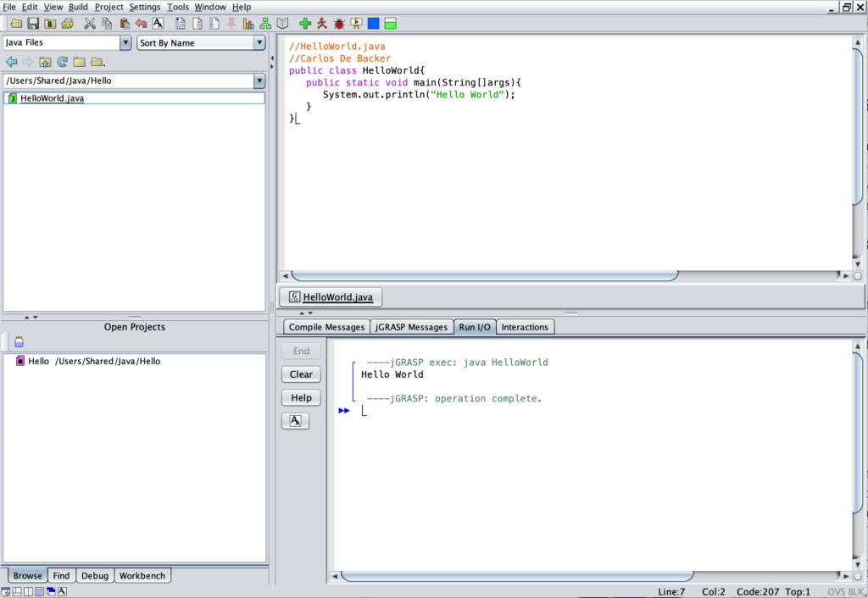Click the Run I/O horizontal scrollbar thumb
This screenshot has height=598, width=868.
(x=517, y=576)
